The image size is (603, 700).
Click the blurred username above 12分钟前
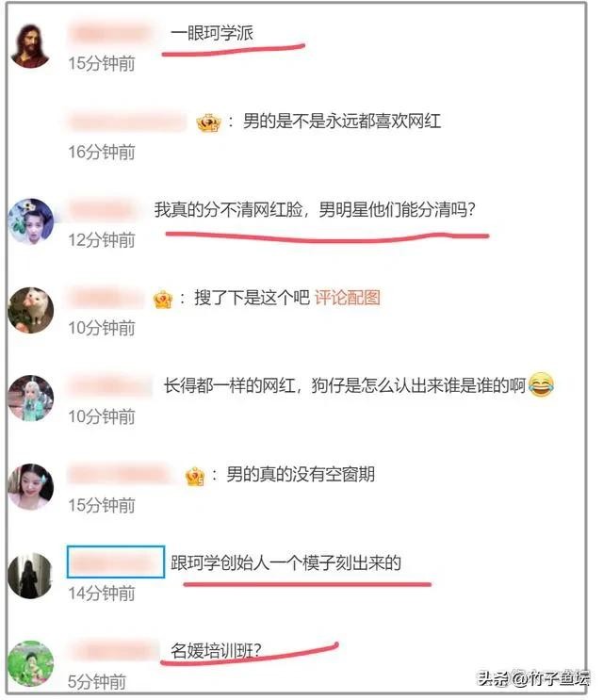pyautogui.click(x=103, y=209)
